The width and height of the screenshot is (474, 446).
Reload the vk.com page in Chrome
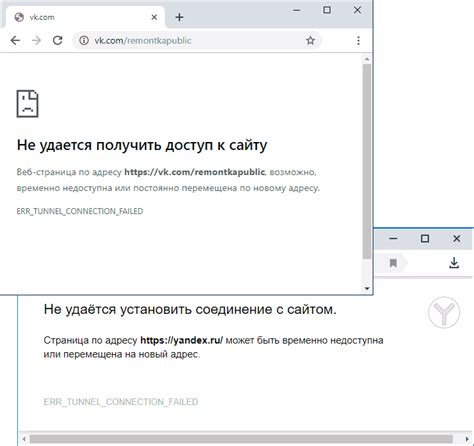pos(58,40)
